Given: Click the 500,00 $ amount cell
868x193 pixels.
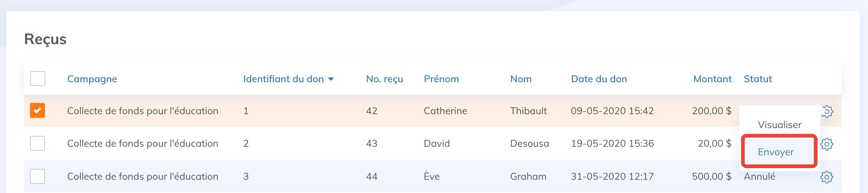Looking at the screenshot, I should point(711,176).
